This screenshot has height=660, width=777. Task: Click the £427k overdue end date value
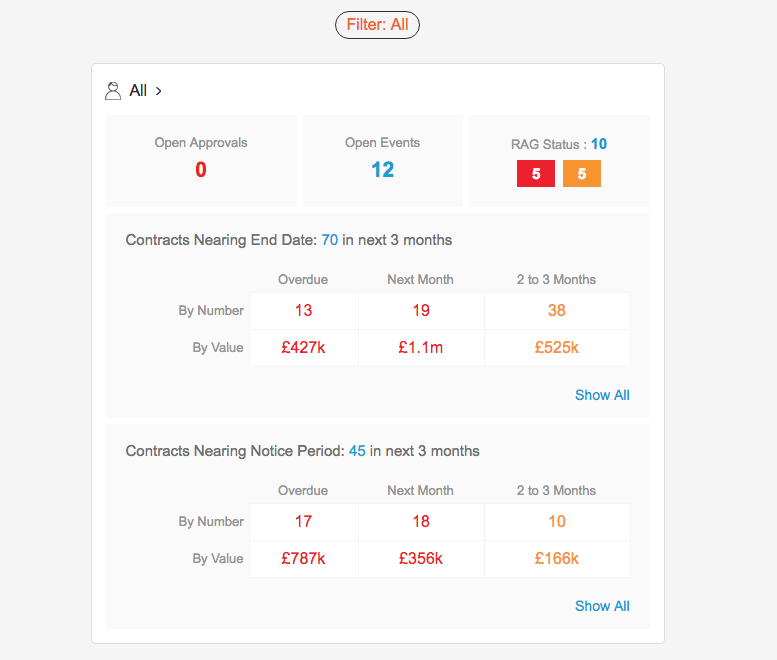(x=304, y=348)
